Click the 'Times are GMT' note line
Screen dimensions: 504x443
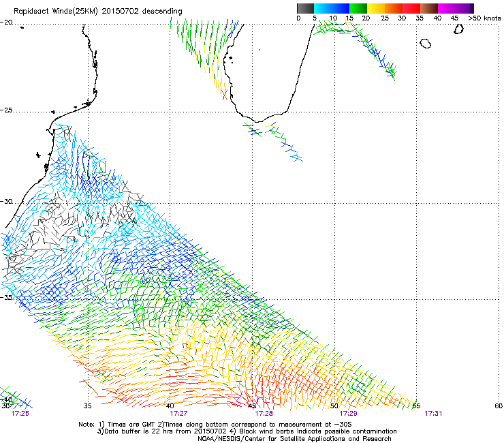(215, 425)
